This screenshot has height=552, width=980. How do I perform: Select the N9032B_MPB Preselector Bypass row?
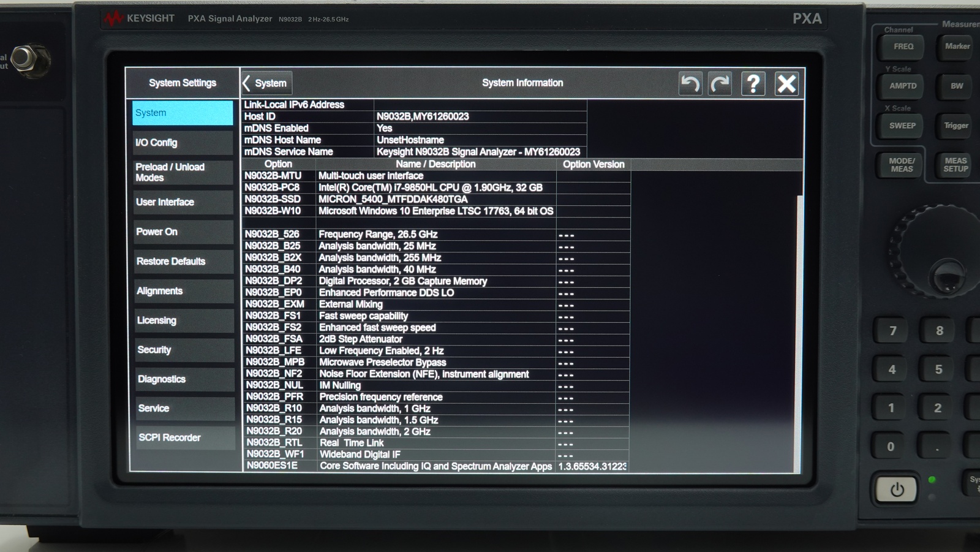(x=436, y=362)
